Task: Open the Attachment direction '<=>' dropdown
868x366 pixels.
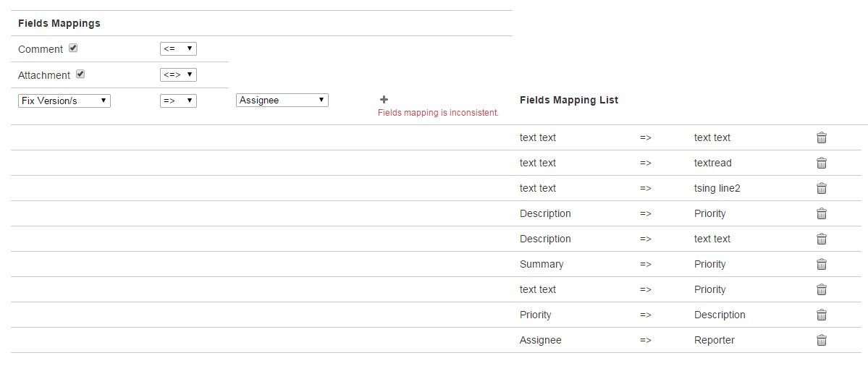Action: (178, 75)
